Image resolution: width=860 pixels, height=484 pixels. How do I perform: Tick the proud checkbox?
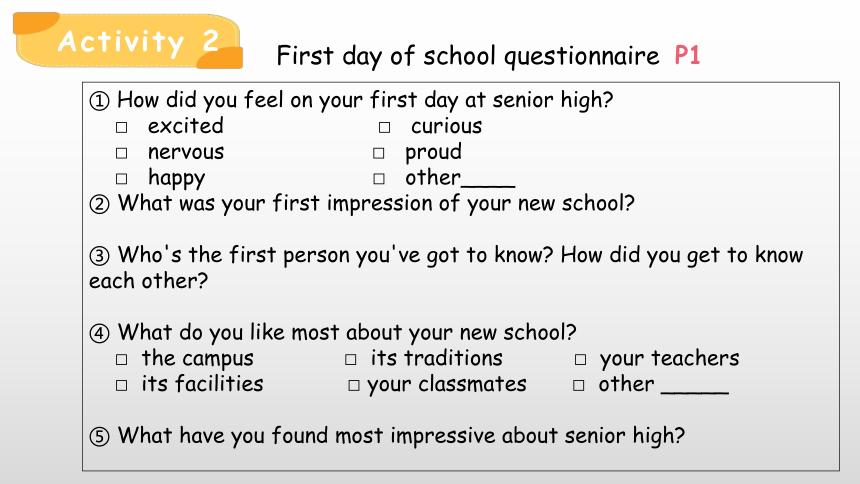(378, 153)
